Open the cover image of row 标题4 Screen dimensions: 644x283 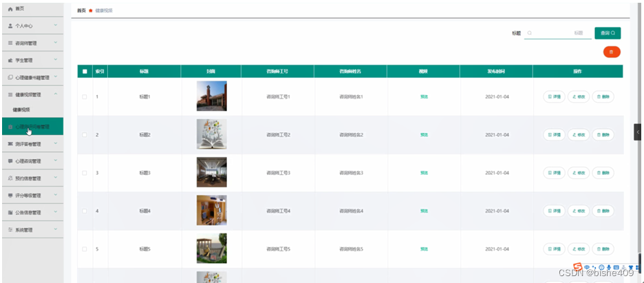[211, 210]
